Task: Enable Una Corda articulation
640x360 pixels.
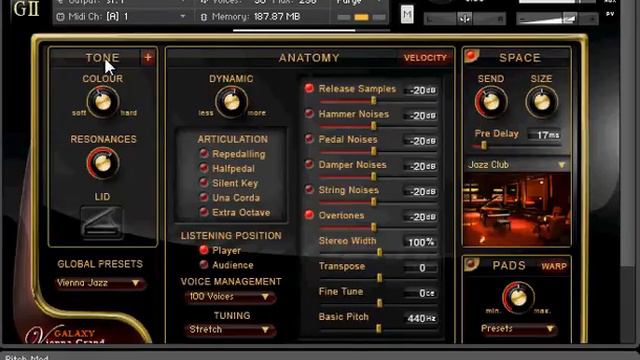Action: (204, 197)
